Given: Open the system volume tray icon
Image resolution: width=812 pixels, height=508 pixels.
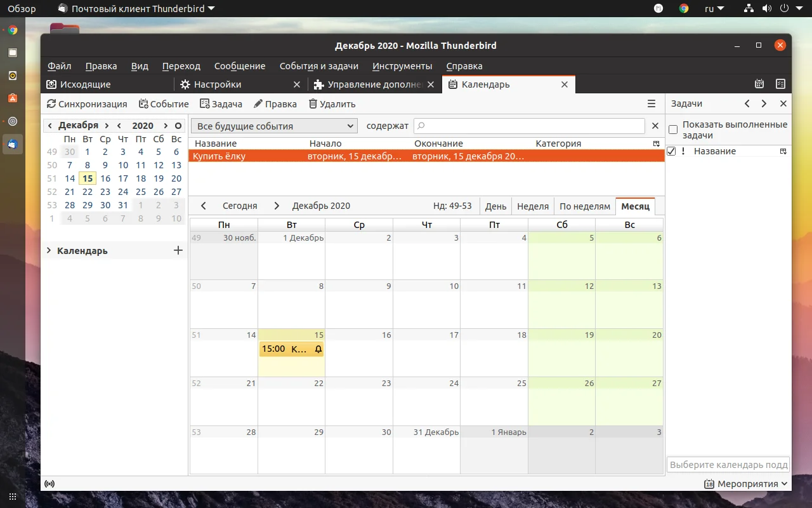Looking at the screenshot, I should click(767, 9).
